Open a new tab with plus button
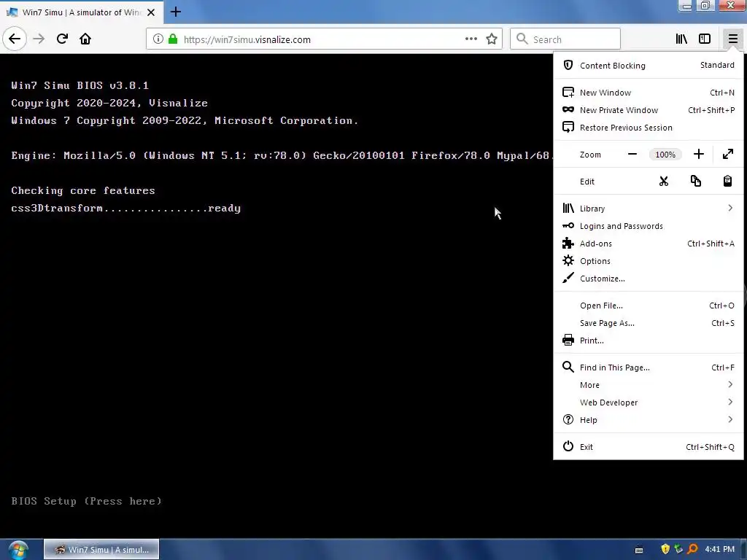The height and width of the screenshot is (560, 747). (x=175, y=12)
